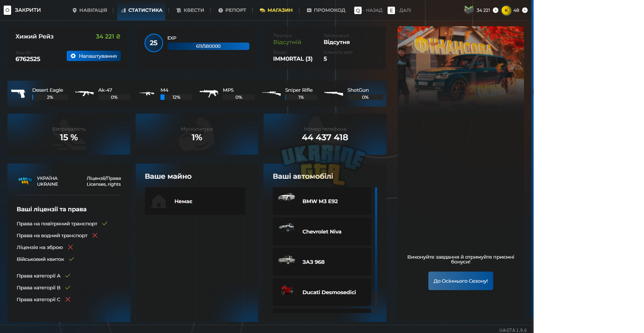Viewport: 644px width, 333px height.
Task: Click the level 25 circle badge
Action: click(x=154, y=43)
